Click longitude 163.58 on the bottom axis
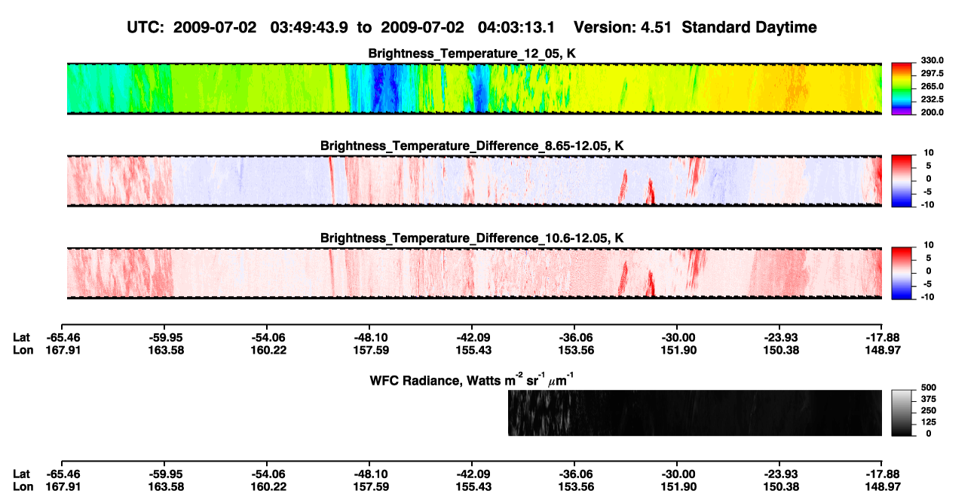980x503 pixels. pyautogui.click(x=164, y=486)
